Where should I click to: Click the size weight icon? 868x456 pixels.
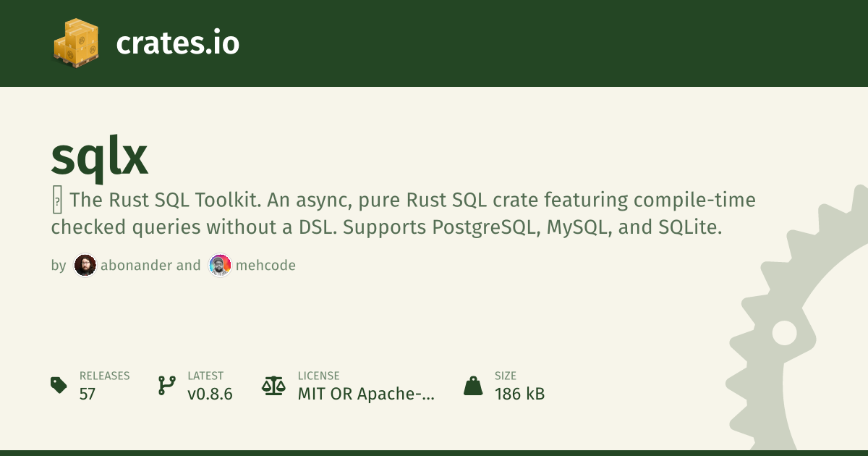click(473, 385)
